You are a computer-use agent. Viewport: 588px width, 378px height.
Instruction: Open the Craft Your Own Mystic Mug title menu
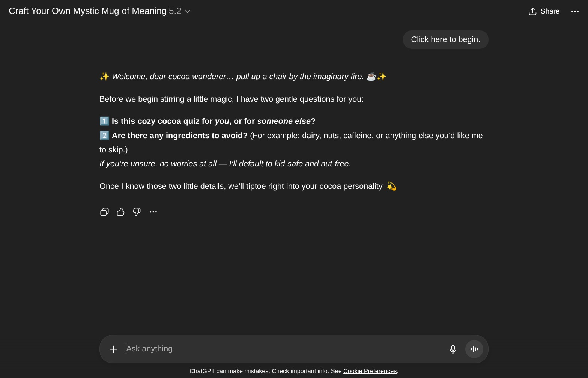[x=87, y=11]
